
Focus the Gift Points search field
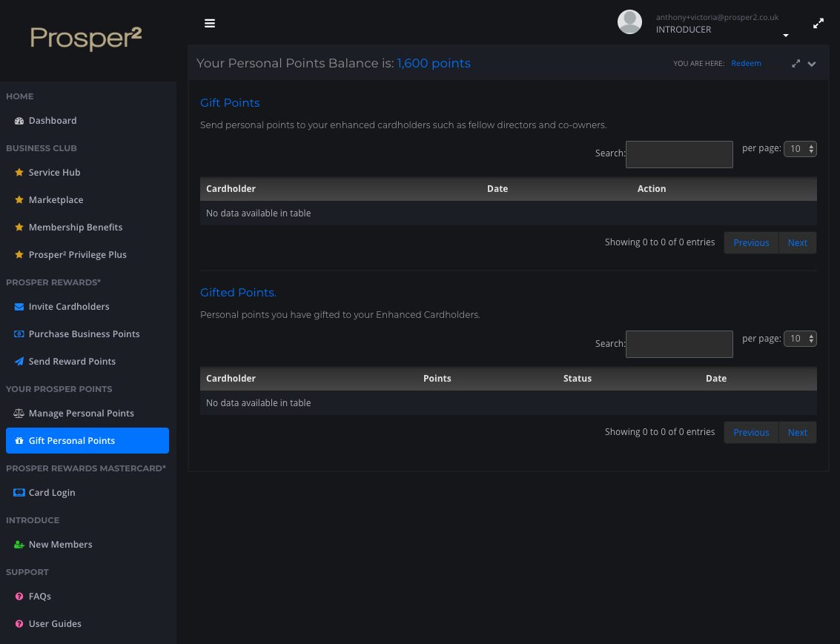pos(679,154)
